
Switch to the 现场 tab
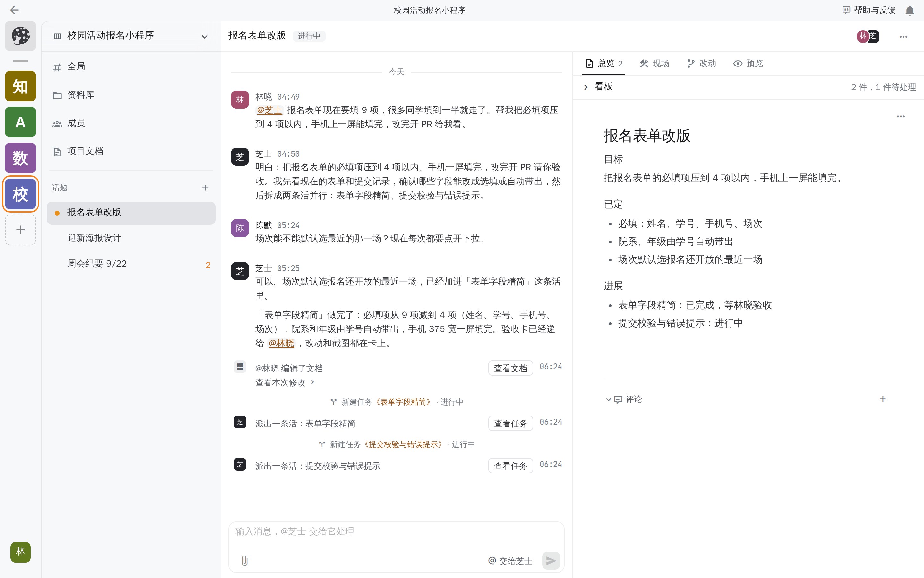coord(654,64)
